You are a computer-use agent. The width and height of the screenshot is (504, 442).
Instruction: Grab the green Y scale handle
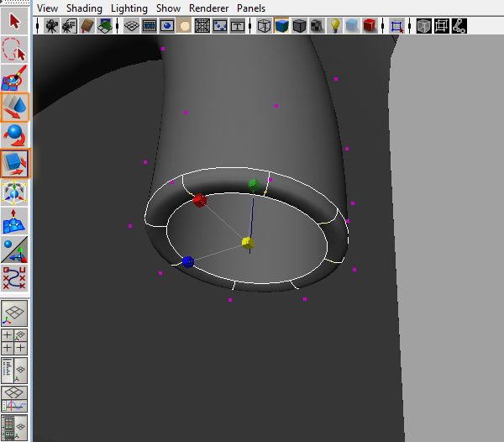click(x=255, y=185)
